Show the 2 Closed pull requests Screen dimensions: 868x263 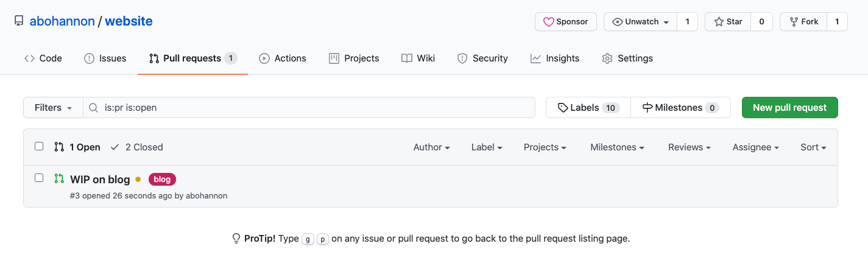tap(136, 147)
